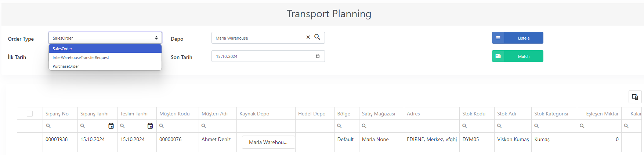Click the Listele button
This screenshot has height=155, width=644.
518,38
